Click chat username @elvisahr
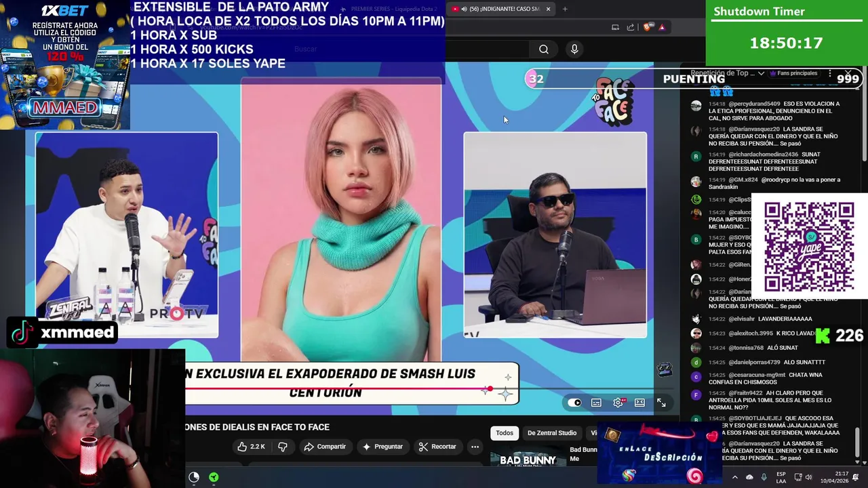The height and width of the screenshot is (488, 868). point(741,319)
